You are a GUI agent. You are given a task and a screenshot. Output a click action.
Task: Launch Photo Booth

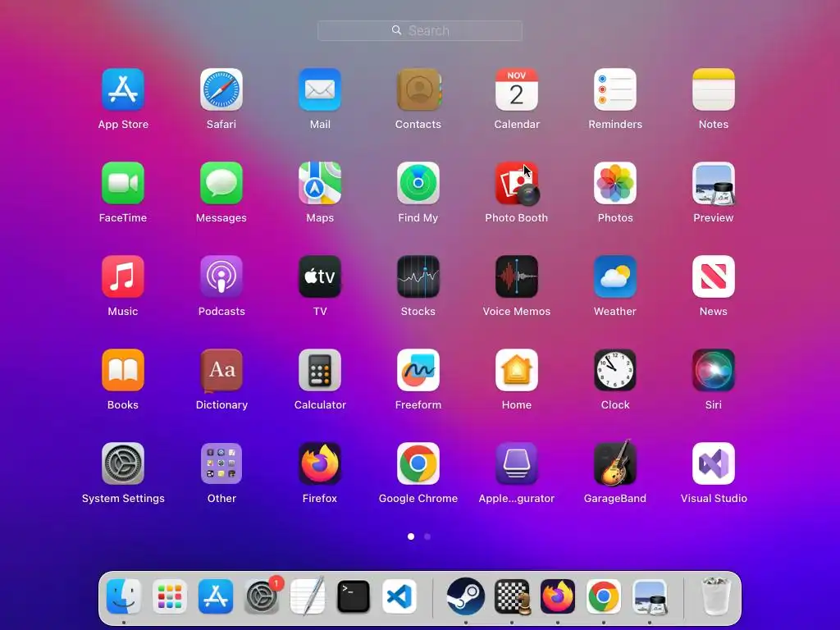click(517, 183)
